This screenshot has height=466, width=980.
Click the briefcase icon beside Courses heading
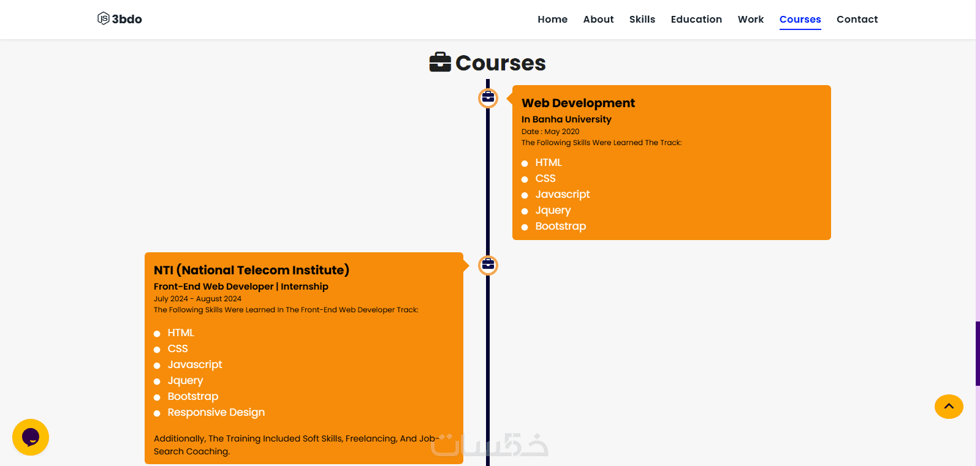(x=440, y=62)
